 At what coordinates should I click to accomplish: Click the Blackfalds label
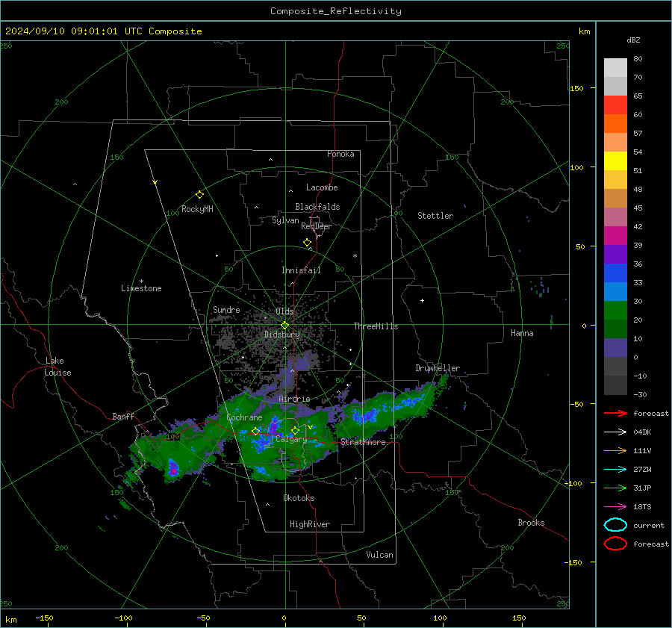tap(317, 207)
